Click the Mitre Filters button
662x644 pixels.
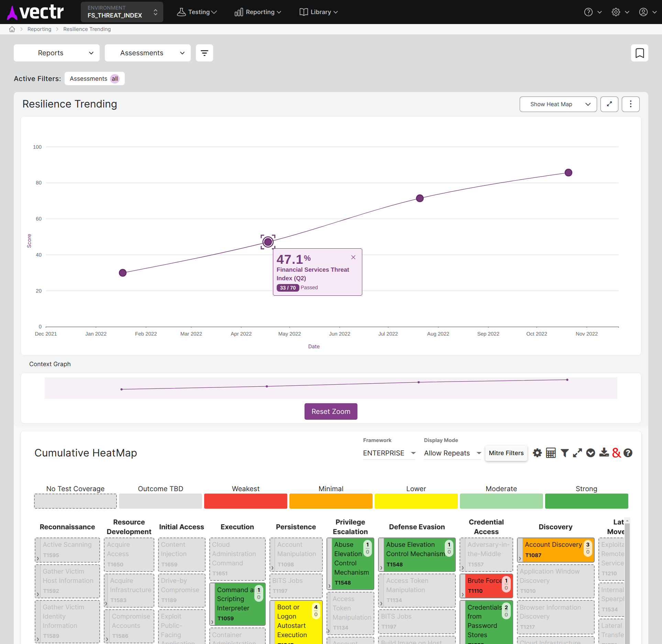[x=506, y=453]
